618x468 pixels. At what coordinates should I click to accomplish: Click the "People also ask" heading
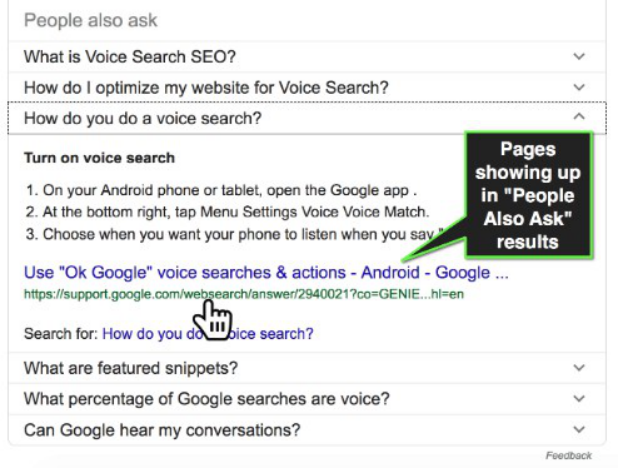tap(91, 20)
